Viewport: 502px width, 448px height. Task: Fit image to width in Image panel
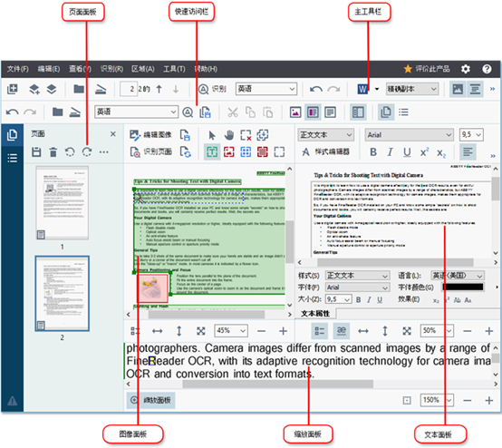point(157,331)
